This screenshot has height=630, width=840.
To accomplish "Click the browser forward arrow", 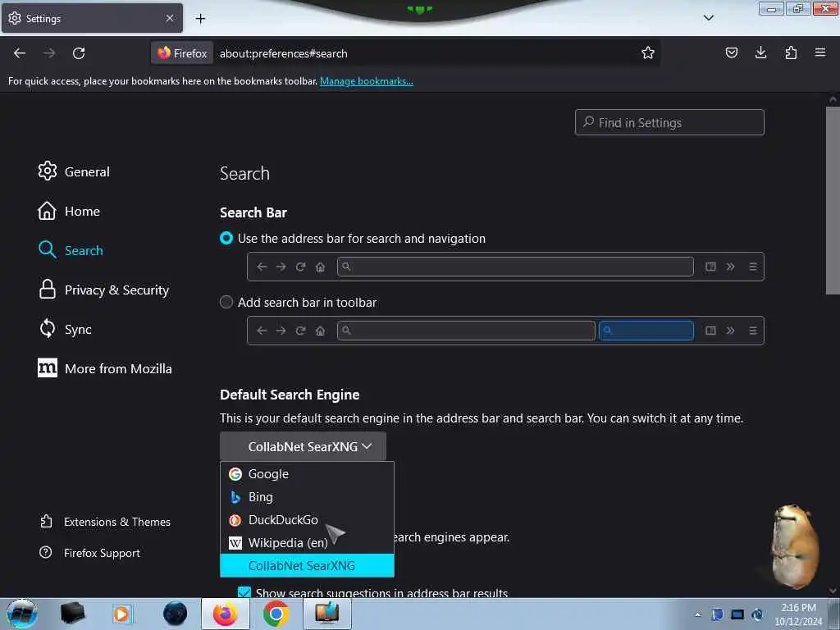I will 48,53.
